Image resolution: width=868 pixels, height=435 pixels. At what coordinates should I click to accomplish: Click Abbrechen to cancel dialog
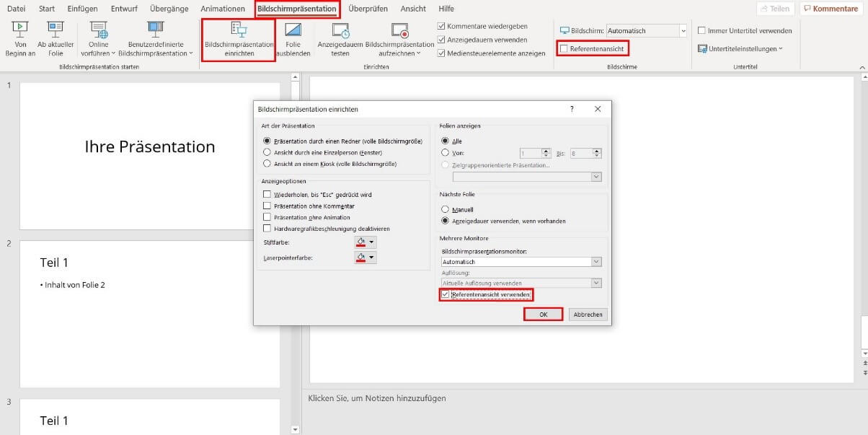click(x=588, y=315)
